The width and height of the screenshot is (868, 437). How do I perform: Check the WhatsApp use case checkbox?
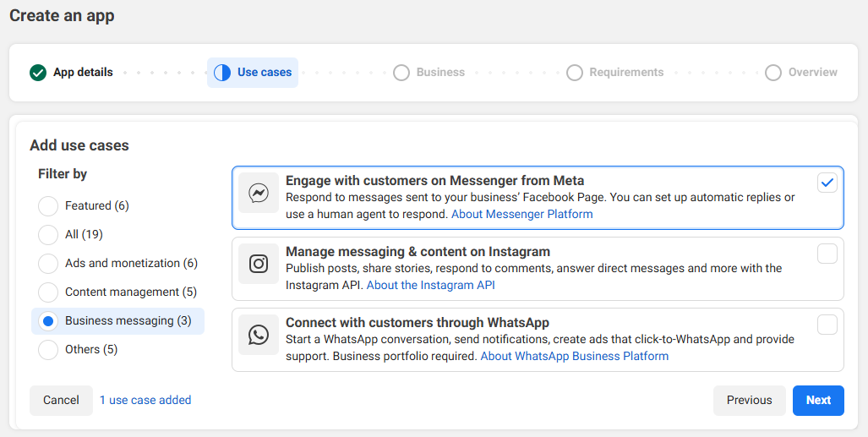pyautogui.click(x=827, y=325)
